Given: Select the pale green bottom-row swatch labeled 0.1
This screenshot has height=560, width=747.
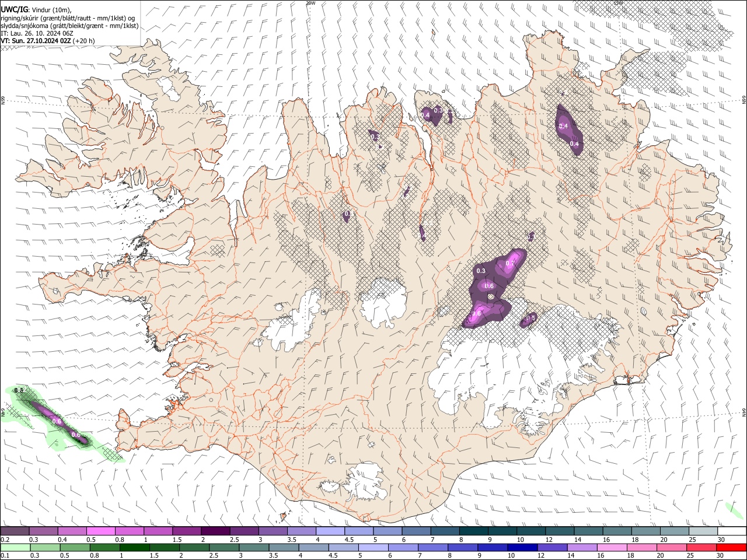Looking at the screenshot, I should pyautogui.click(x=15, y=547).
